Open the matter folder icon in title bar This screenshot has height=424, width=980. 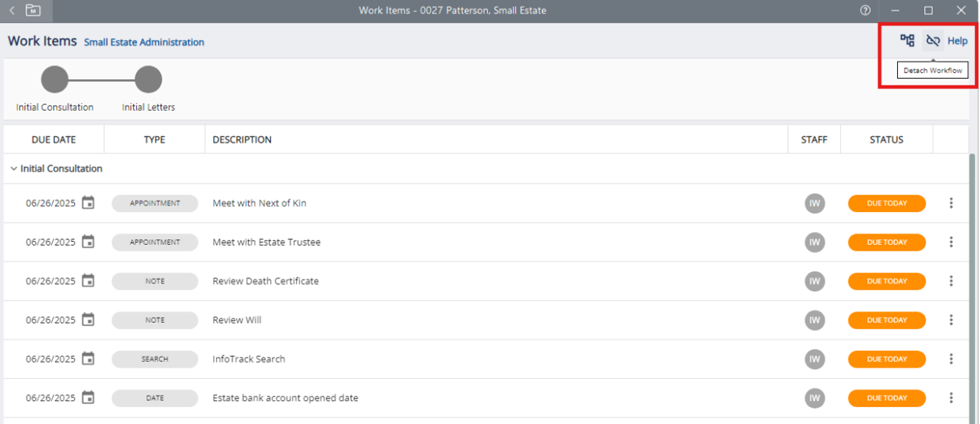point(33,11)
